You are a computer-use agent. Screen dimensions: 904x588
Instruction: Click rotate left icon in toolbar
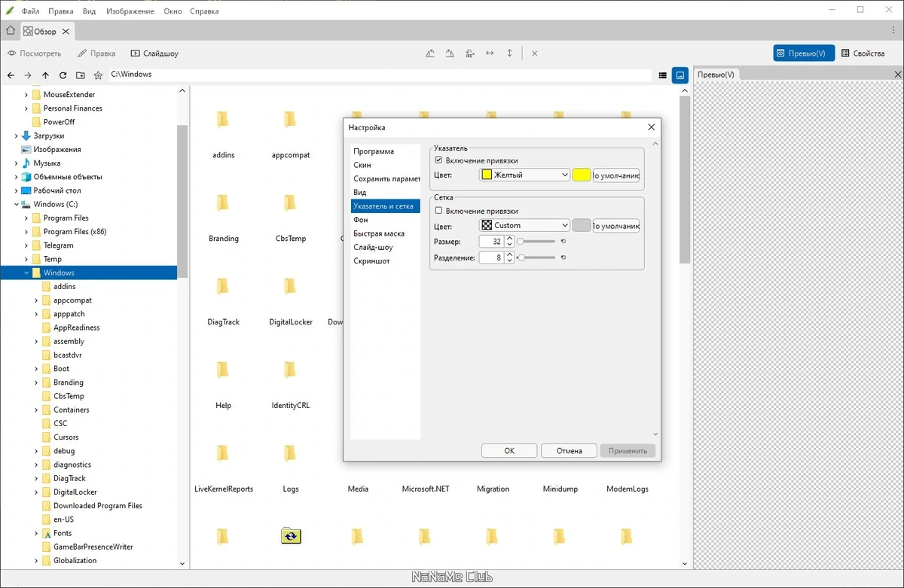[430, 53]
